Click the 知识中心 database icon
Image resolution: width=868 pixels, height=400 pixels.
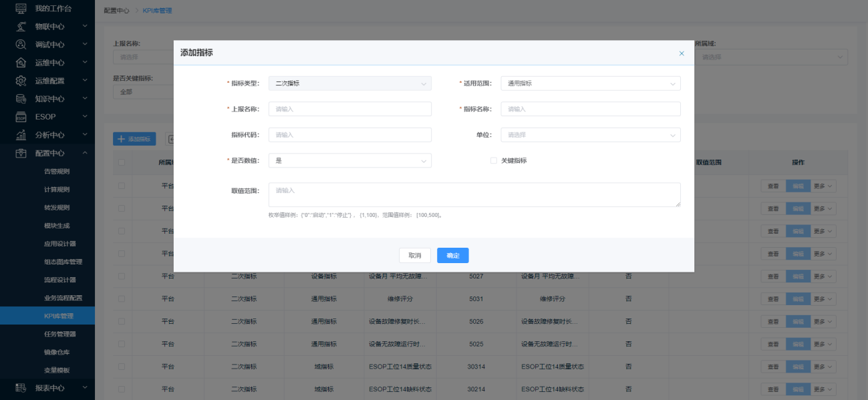click(21, 99)
